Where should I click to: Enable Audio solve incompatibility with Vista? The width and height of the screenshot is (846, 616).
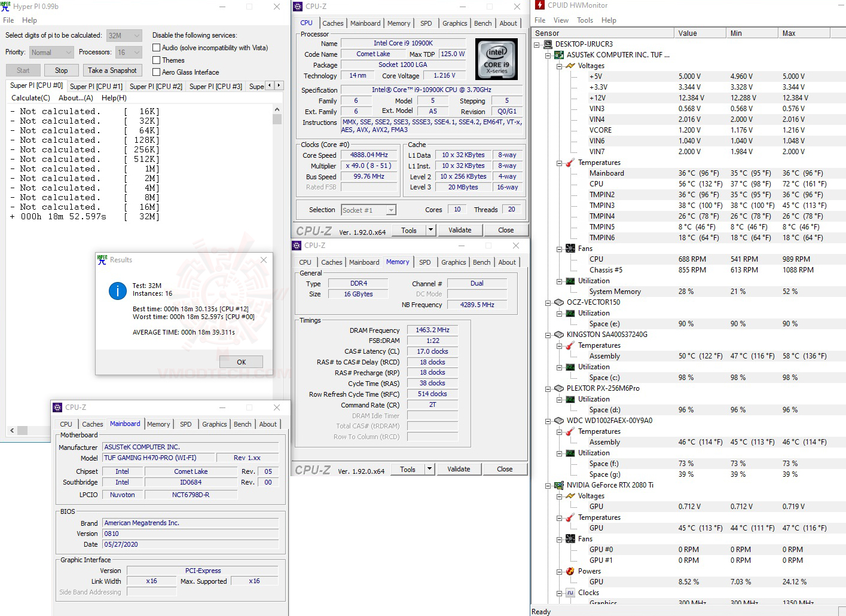click(155, 47)
